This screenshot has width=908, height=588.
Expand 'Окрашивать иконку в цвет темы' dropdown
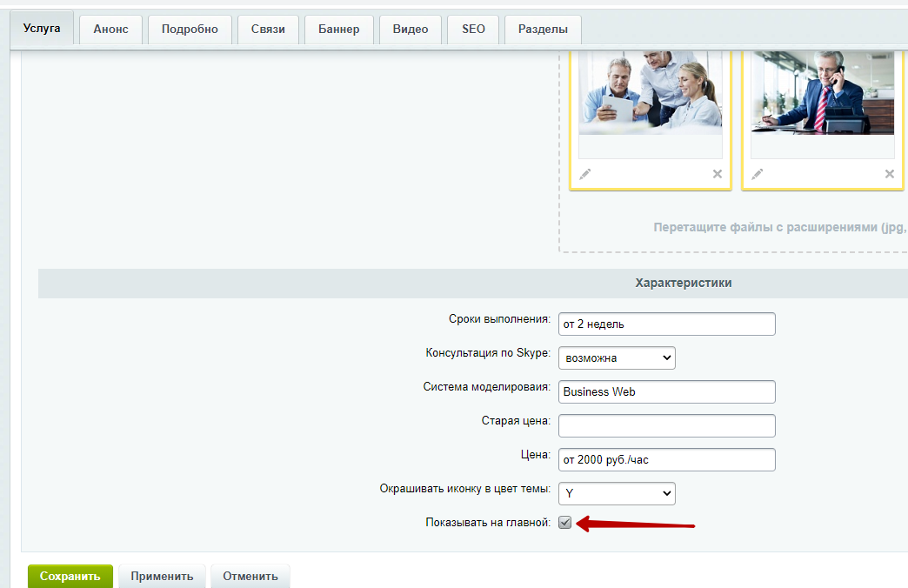pyautogui.click(x=617, y=493)
